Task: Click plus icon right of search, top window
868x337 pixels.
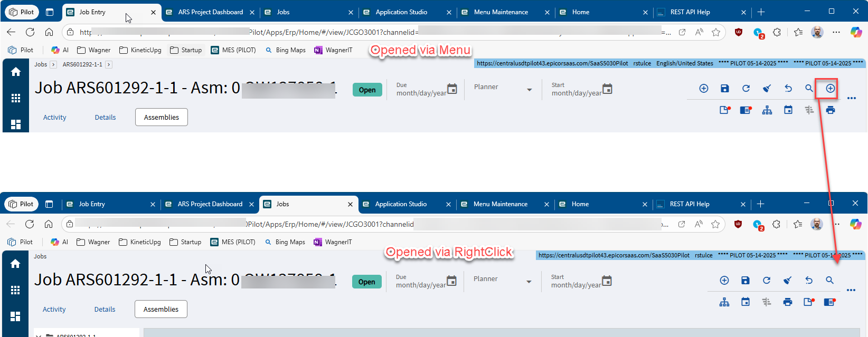Action: pyautogui.click(x=831, y=89)
